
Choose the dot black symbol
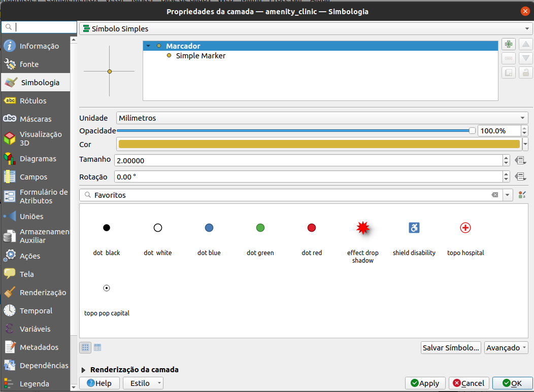coord(107,237)
